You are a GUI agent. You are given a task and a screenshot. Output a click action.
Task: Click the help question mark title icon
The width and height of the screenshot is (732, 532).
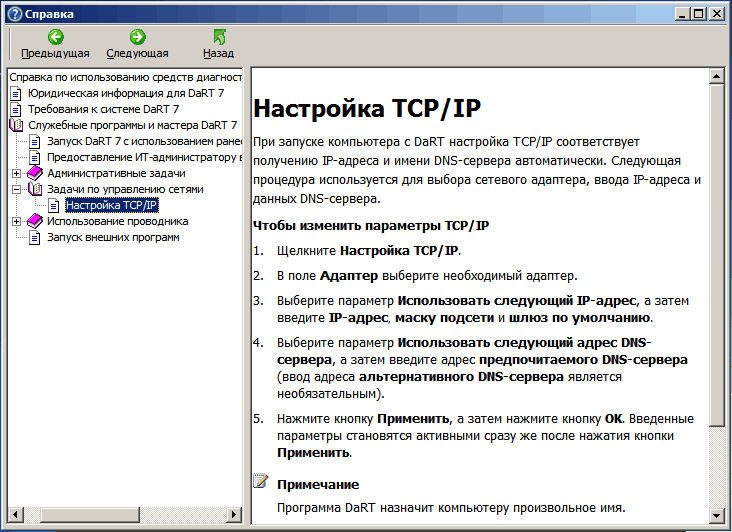(x=15, y=14)
